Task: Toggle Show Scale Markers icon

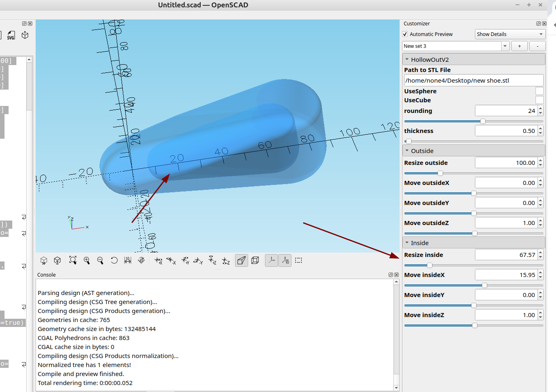Action: point(285,260)
